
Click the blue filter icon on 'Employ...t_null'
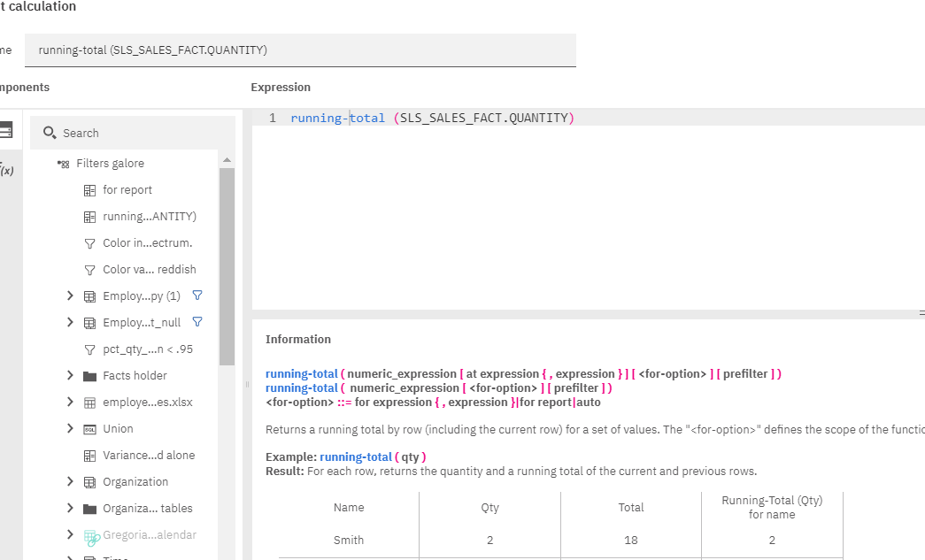(197, 322)
